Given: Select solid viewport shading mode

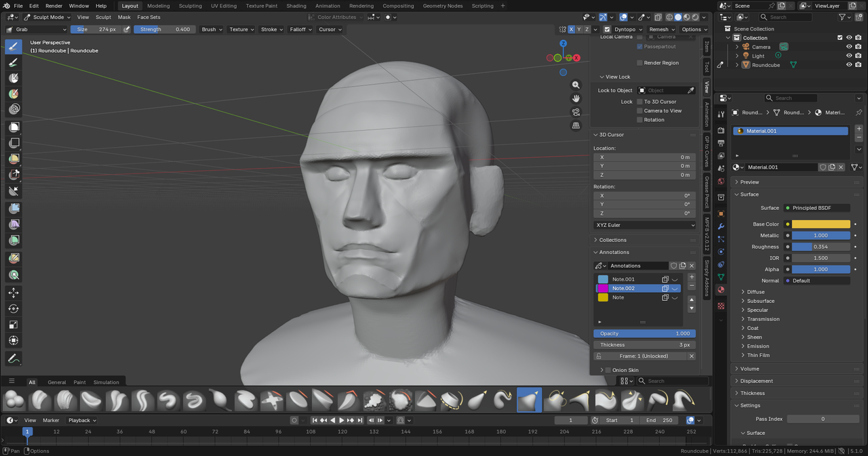Looking at the screenshot, I should [x=678, y=17].
